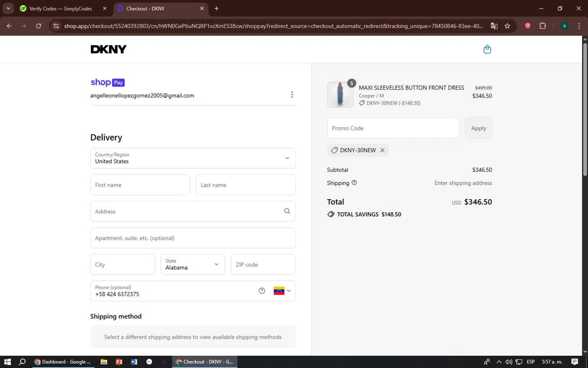This screenshot has width=588, height=368.
Task: View site information icon in address bar
Action: pyautogui.click(x=56, y=26)
